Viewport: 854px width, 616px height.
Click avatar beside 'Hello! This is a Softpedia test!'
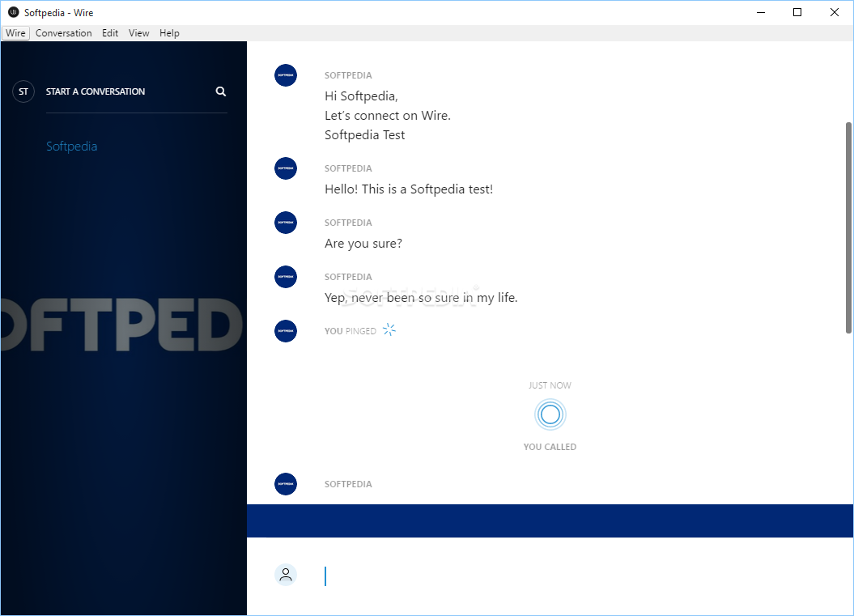coord(286,168)
